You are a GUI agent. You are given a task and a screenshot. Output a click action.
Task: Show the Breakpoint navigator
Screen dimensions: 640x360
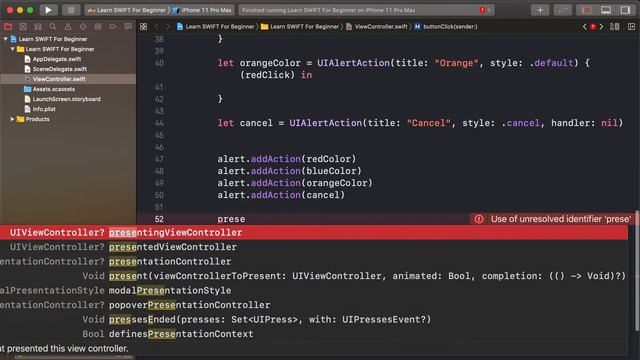(113, 27)
